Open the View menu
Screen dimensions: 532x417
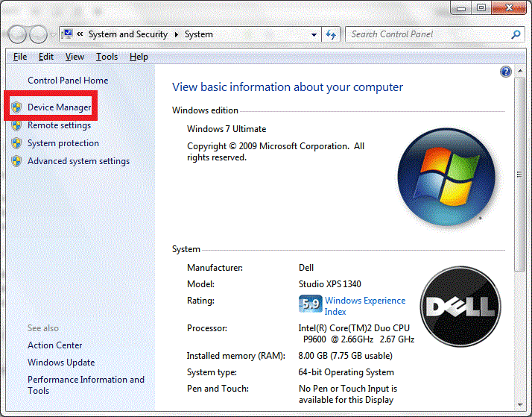click(75, 57)
